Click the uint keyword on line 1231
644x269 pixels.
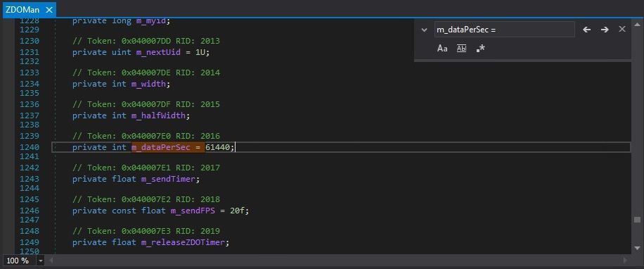122,52
